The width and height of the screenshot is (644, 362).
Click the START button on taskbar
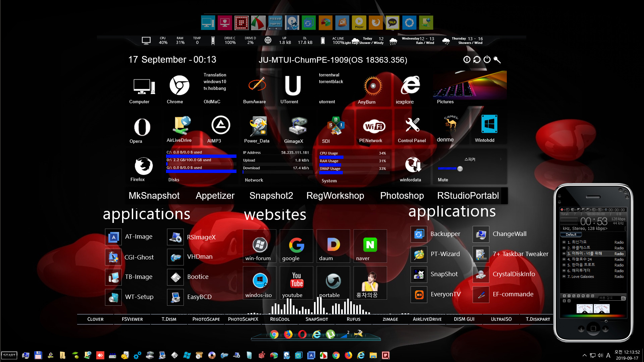9,355
